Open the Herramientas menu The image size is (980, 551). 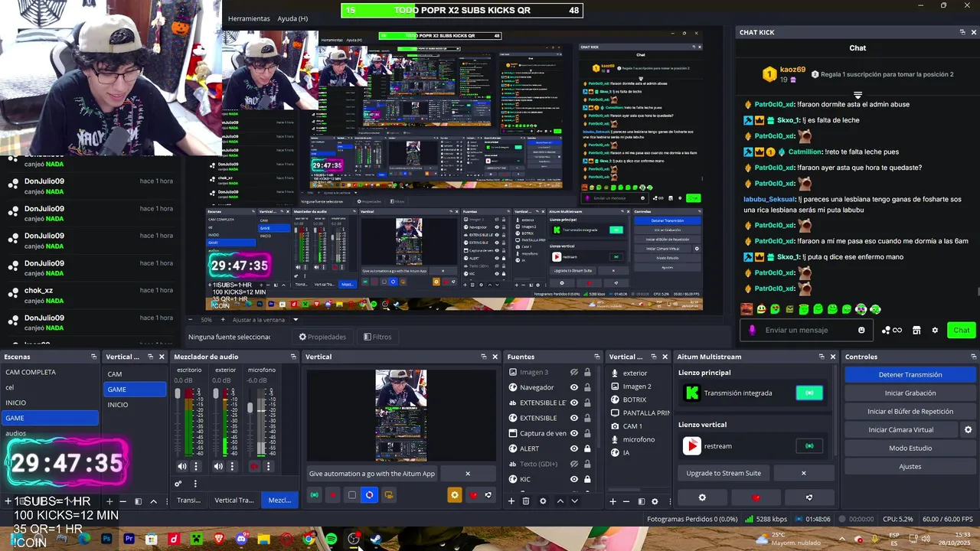pyautogui.click(x=249, y=18)
